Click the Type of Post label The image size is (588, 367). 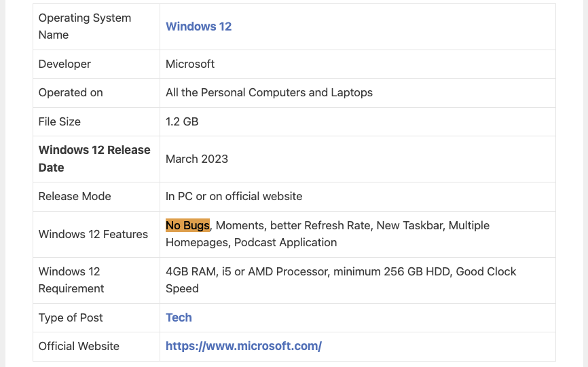point(71,317)
